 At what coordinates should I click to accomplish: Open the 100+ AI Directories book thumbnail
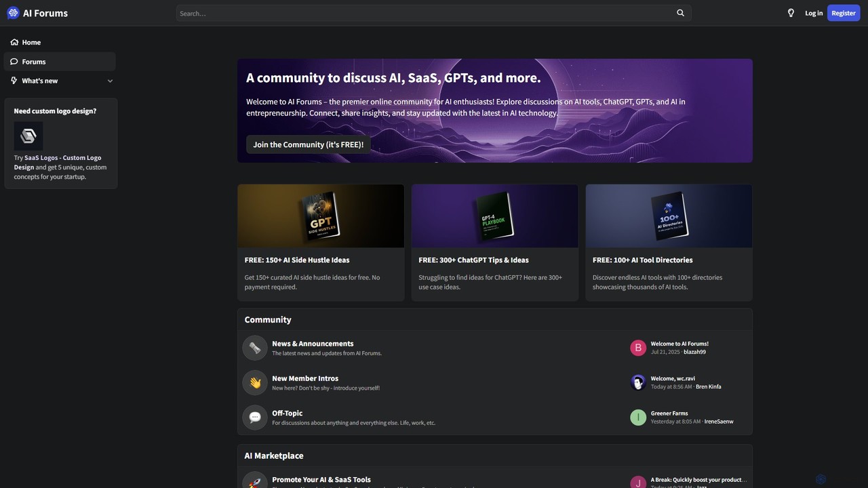[669, 216]
